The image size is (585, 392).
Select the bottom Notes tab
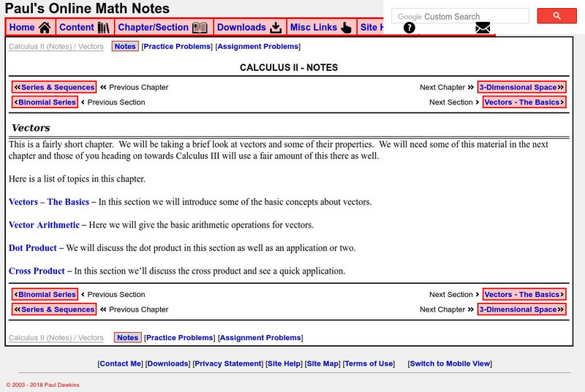(127, 337)
